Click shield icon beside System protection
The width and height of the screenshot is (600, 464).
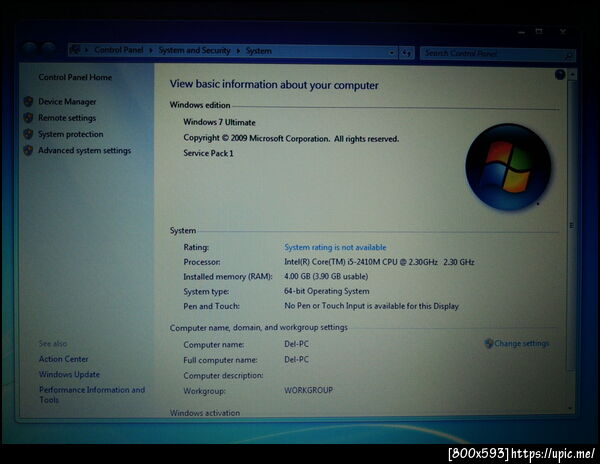tap(28, 134)
